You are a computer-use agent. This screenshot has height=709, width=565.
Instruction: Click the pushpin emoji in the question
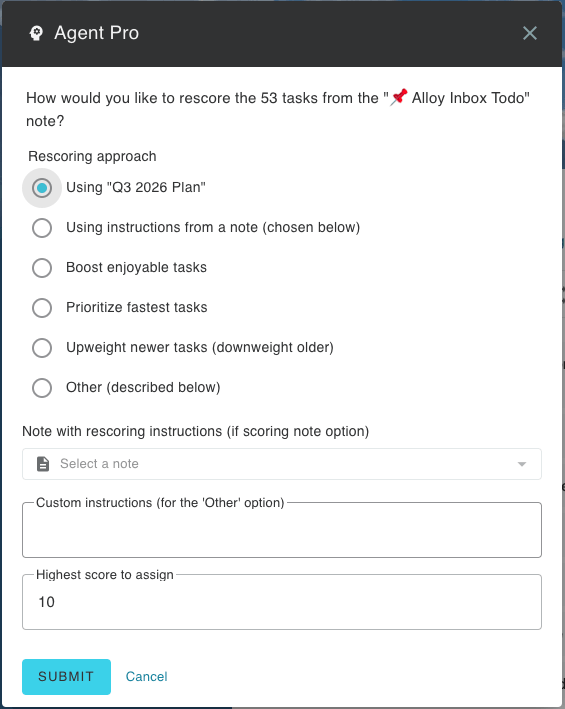click(399, 97)
